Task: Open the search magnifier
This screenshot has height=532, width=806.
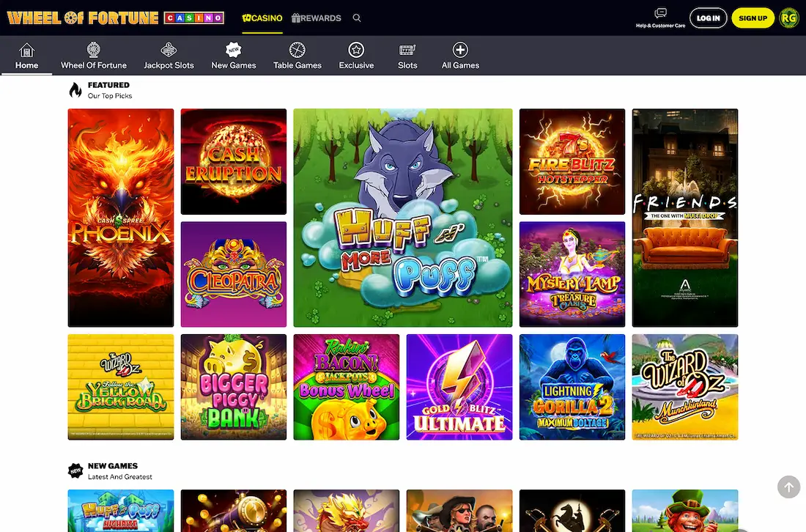Action: (357, 18)
